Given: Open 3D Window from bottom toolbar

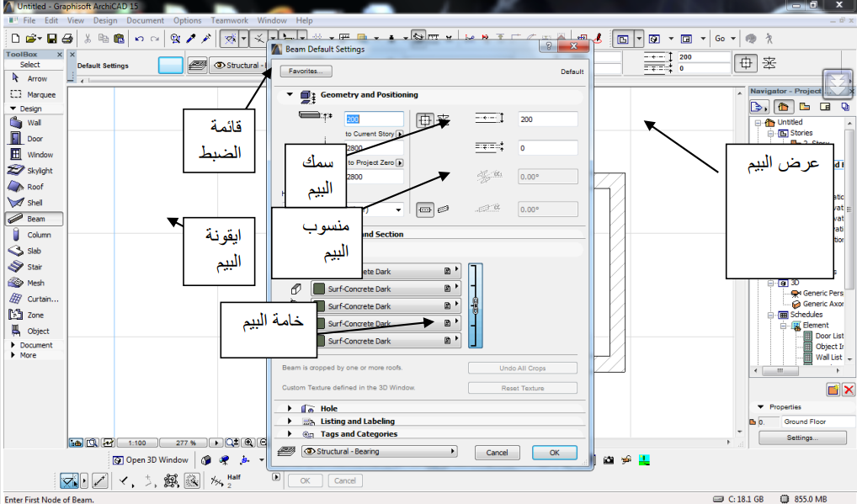Looking at the screenshot, I should (151, 460).
